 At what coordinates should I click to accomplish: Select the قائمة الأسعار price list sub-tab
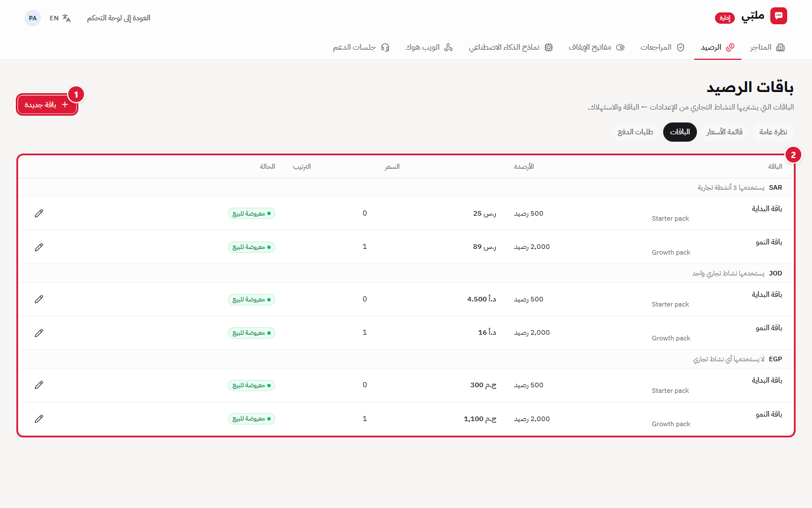pyautogui.click(x=725, y=132)
